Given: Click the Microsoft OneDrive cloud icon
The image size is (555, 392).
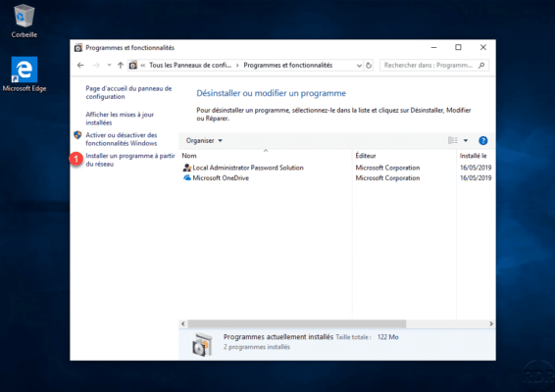Looking at the screenshot, I should click(x=187, y=177).
